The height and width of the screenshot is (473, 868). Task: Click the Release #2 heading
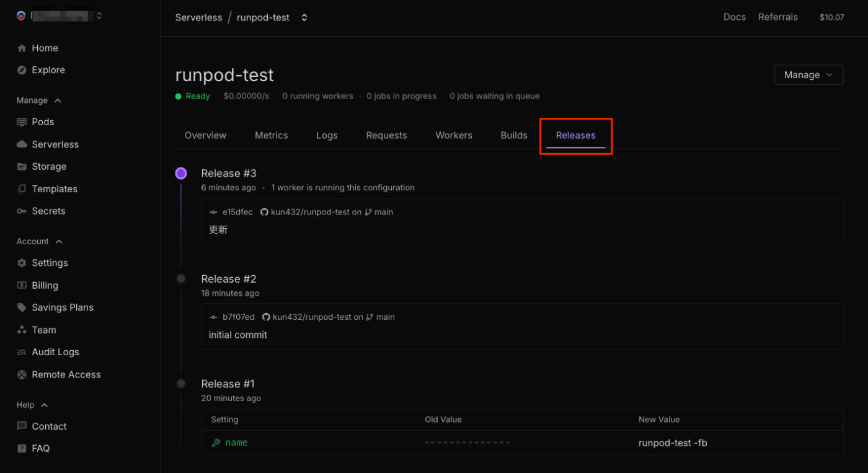229,279
